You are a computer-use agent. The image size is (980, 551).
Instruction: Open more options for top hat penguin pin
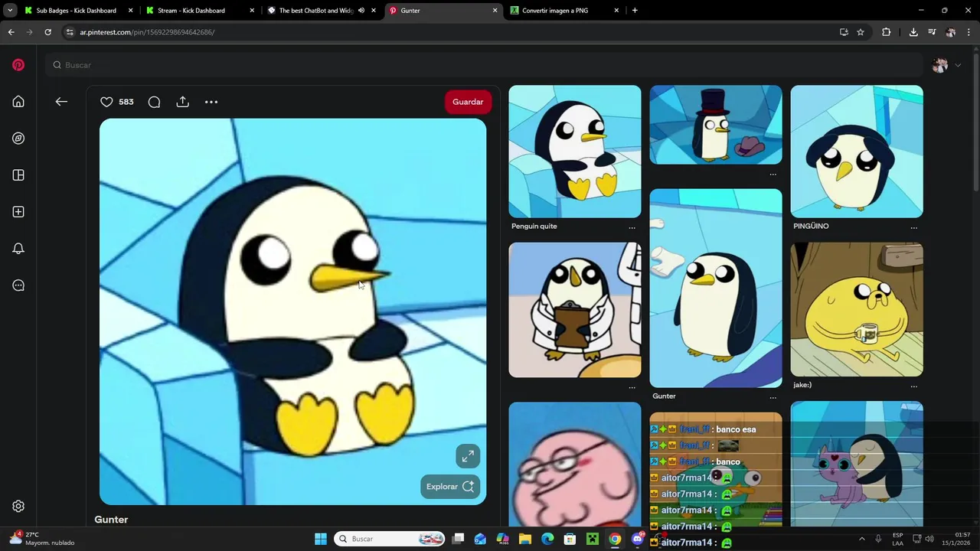pyautogui.click(x=773, y=174)
